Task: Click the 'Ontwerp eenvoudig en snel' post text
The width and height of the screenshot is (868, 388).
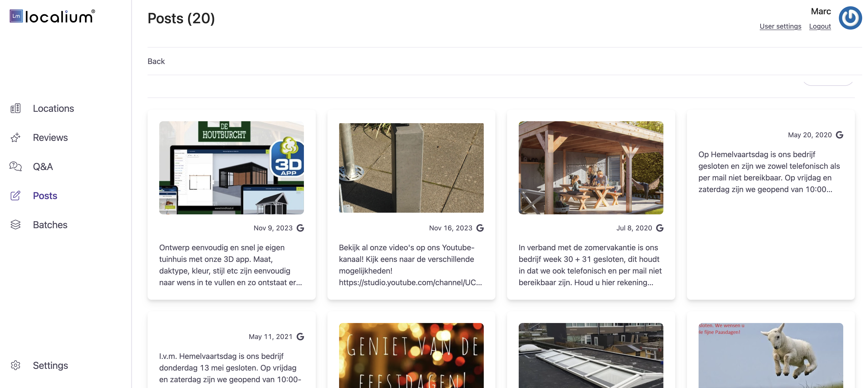Action: point(231,265)
